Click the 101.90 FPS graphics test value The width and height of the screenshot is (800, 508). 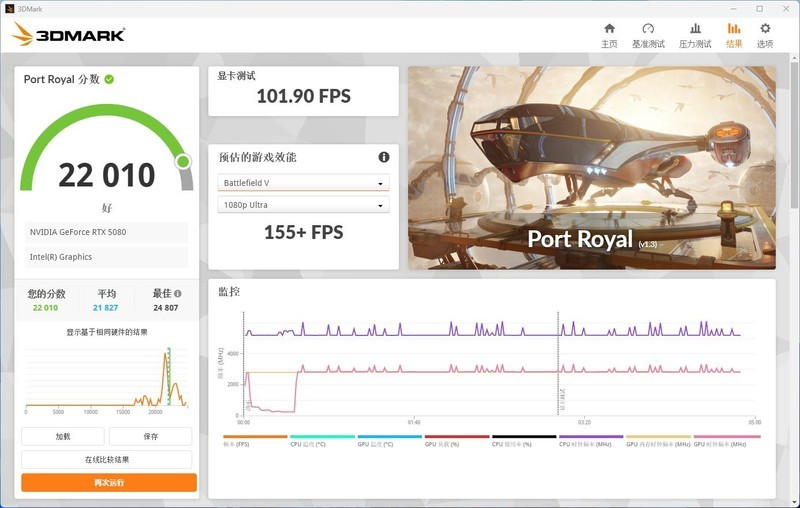pos(304,96)
